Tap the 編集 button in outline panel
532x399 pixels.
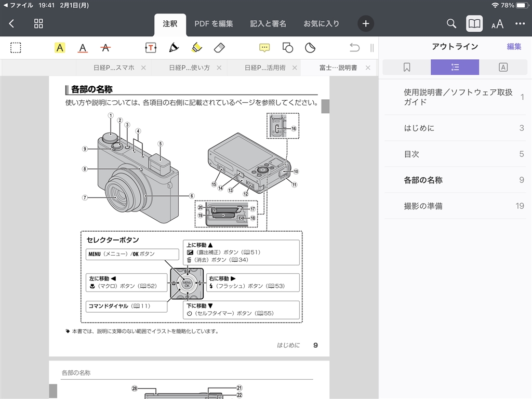514,46
